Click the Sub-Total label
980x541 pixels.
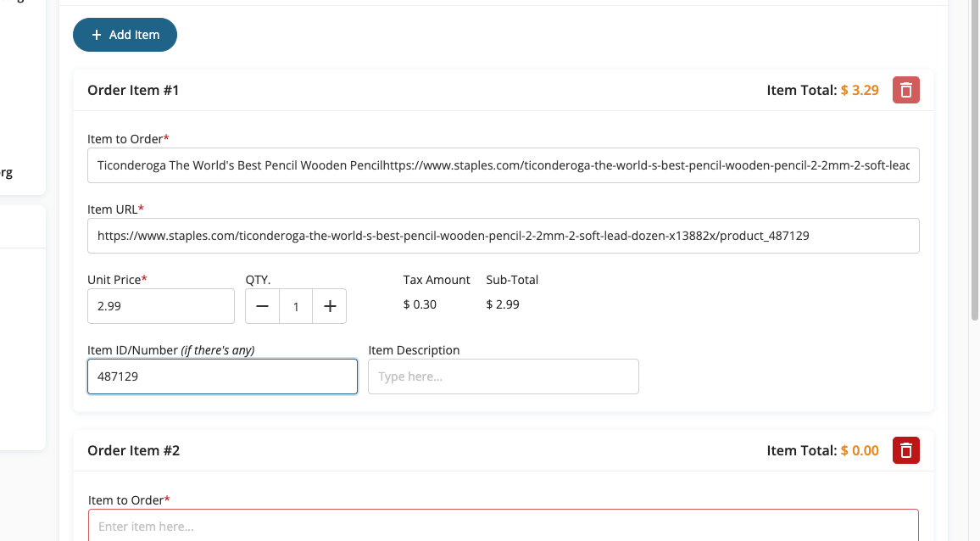tap(512, 280)
